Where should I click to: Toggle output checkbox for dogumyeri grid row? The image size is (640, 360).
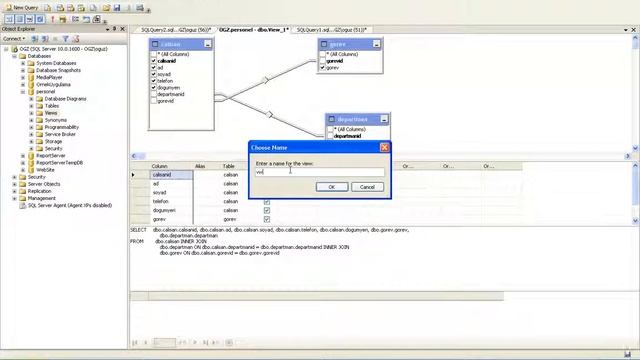coord(267,210)
